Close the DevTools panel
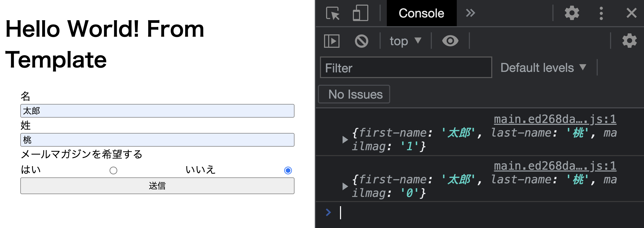Image resolution: width=644 pixels, height=228 pixels. pos(632,13)
